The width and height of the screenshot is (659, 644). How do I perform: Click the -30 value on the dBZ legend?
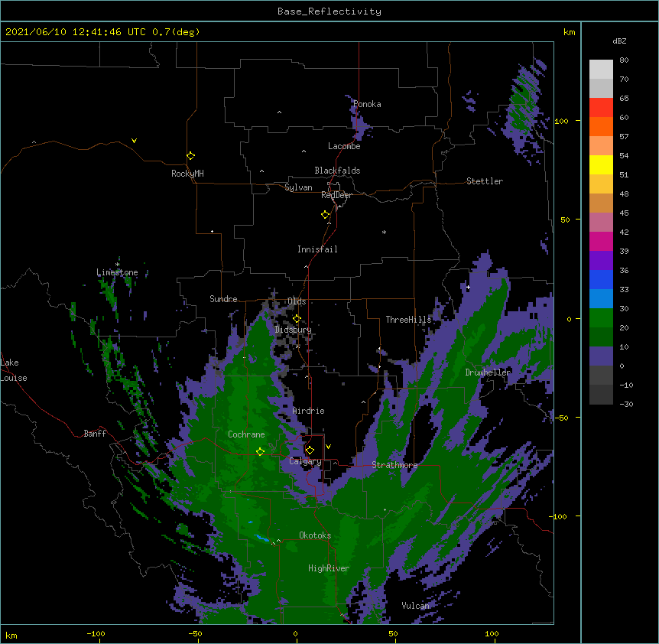pyautogui.click(x=626, y=404)
